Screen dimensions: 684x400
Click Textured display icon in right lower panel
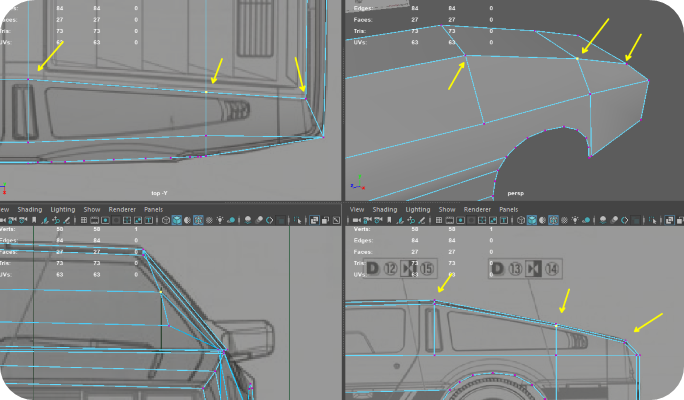tap(564, 220)
